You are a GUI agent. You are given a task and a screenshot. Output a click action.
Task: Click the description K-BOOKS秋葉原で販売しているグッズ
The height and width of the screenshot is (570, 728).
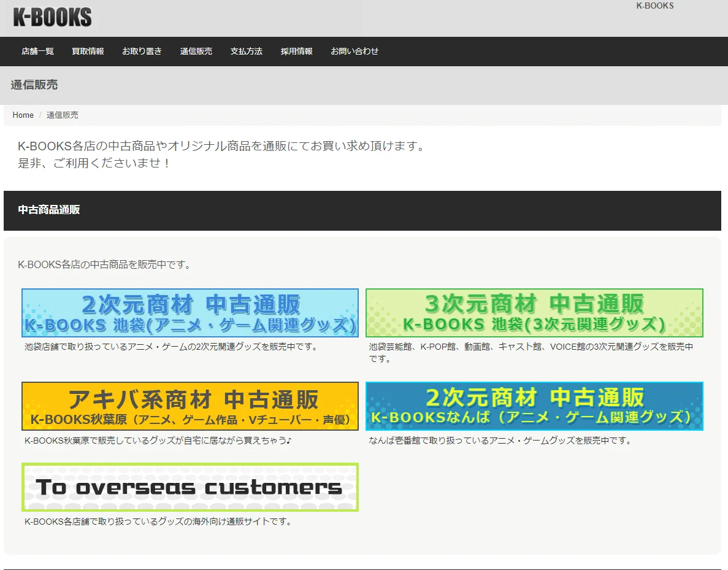pyautogui.click(x=158, y=441)
